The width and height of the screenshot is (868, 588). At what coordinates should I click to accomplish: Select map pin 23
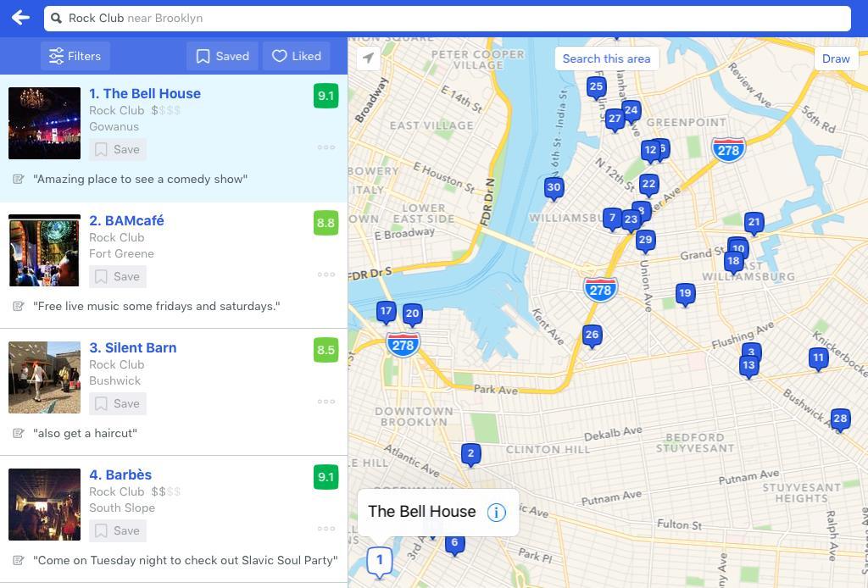tap(631, 220)
